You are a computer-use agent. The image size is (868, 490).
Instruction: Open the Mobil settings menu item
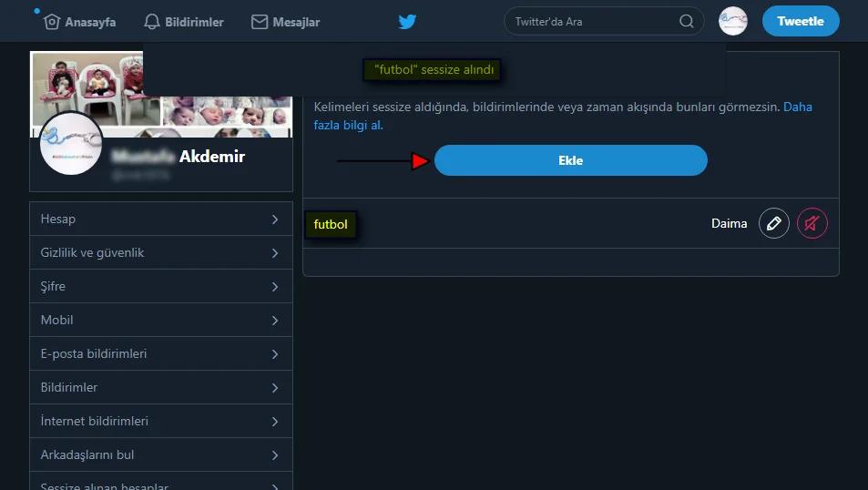click(160, 320)
